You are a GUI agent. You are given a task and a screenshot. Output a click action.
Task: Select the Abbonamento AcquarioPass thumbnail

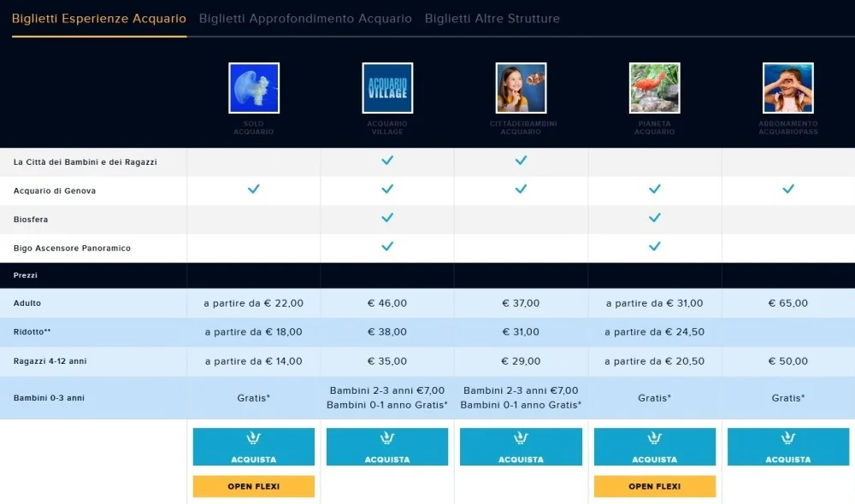point(788,88)
